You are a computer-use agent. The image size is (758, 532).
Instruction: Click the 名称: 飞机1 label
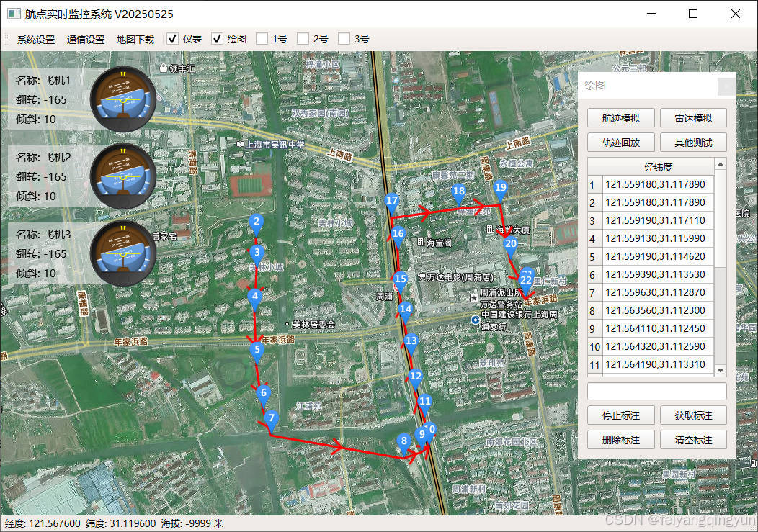43,80
